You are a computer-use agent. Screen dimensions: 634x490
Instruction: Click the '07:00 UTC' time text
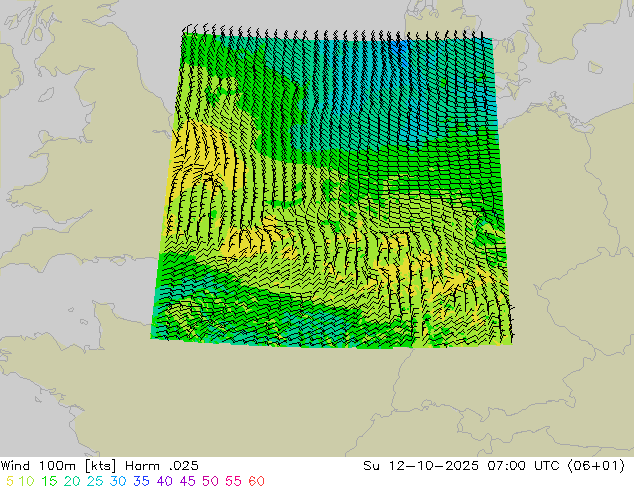point(523,466)
